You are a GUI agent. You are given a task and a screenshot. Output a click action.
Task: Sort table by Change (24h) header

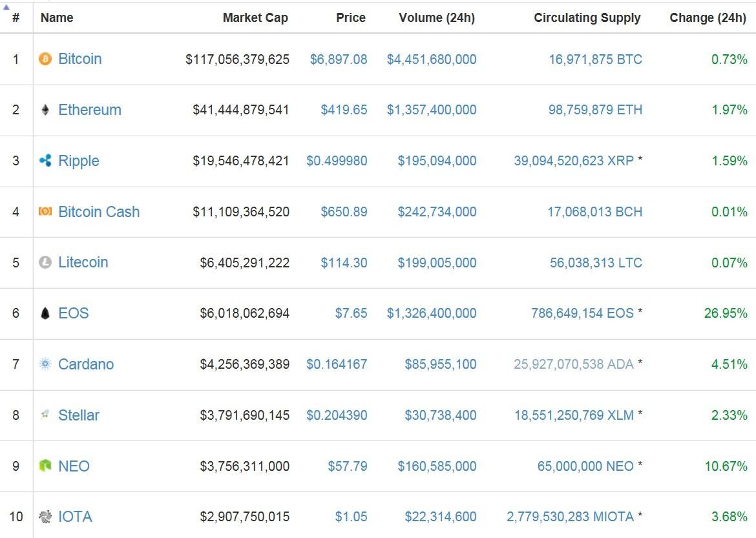pos(708,18)
